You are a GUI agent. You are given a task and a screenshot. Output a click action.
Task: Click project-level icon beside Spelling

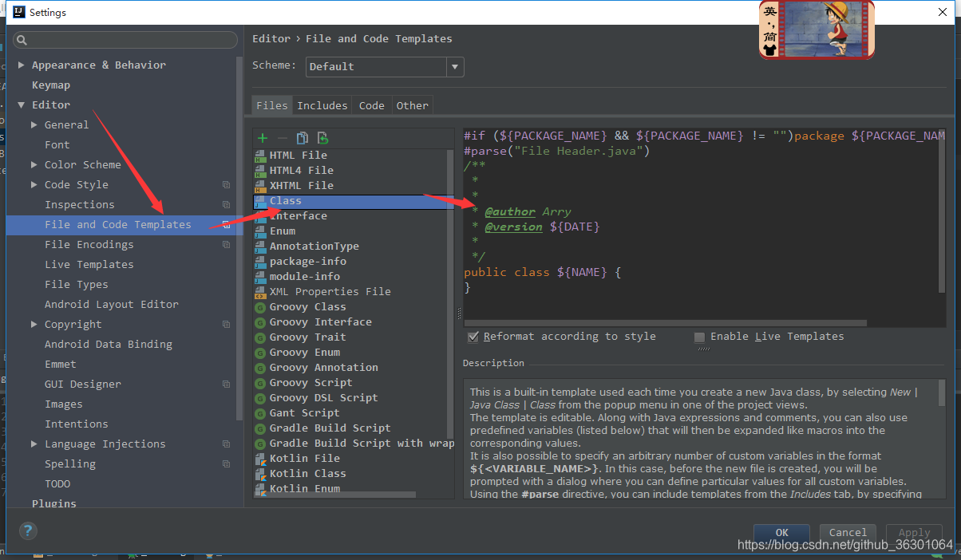(x=226, y=464)
